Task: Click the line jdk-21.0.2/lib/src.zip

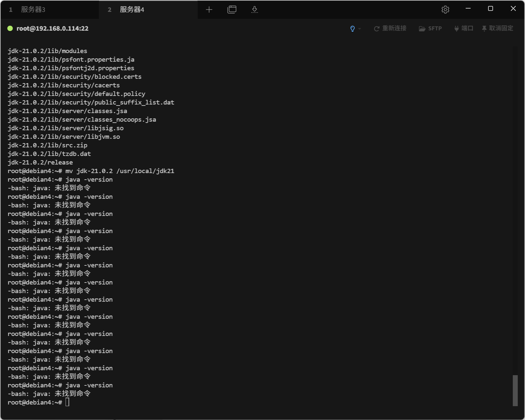Action: click(x=47, y=145)
